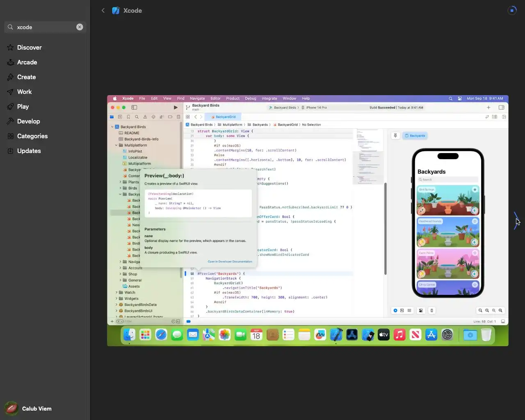Click the Run play button in Xcode preview

coord(176,107)
